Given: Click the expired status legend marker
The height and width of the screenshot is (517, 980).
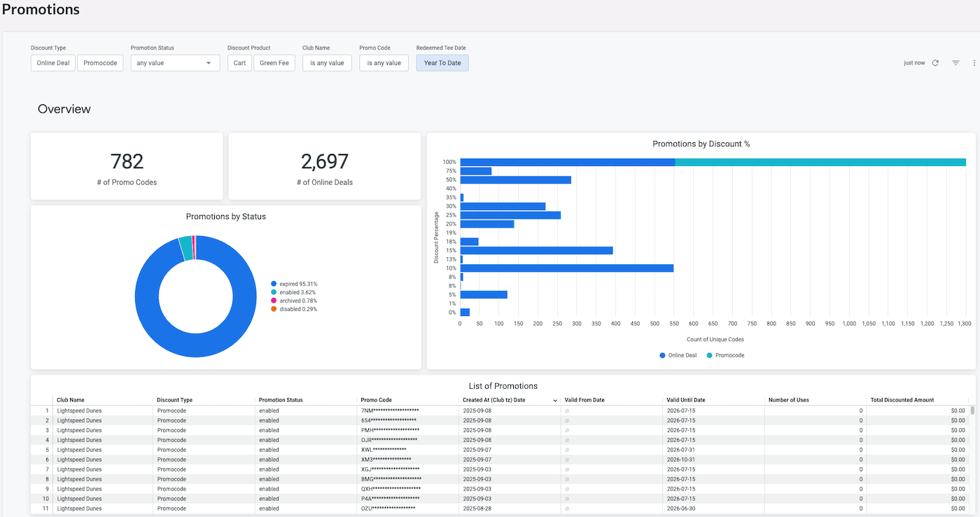Looking at the screenshot, I should coord(274,284).
